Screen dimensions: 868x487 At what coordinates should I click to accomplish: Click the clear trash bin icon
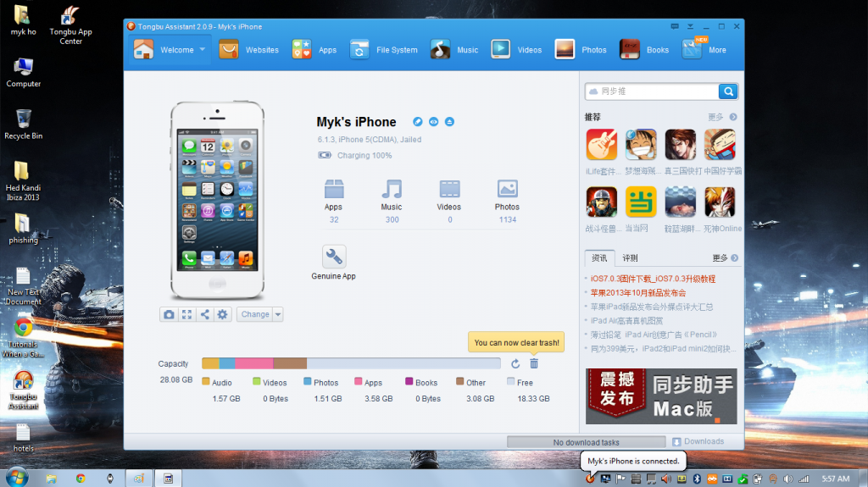(534, 363)
